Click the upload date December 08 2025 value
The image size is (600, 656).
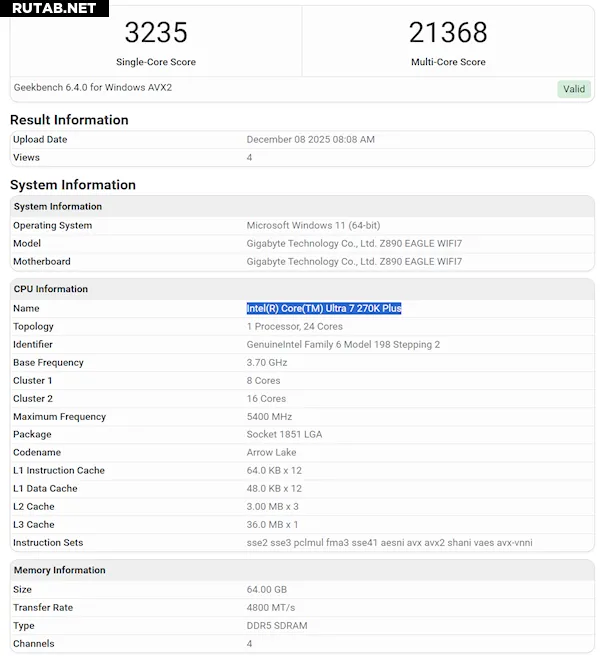[x=310, y=140]
